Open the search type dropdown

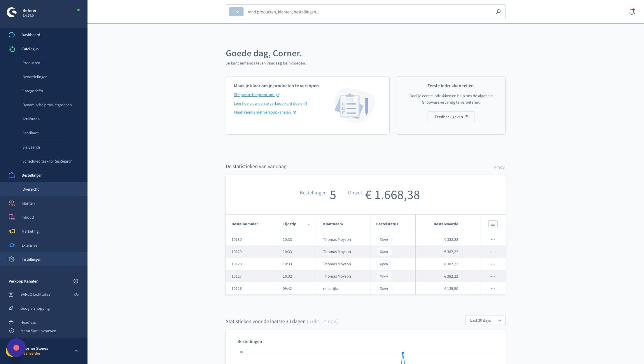pos(236,12)
